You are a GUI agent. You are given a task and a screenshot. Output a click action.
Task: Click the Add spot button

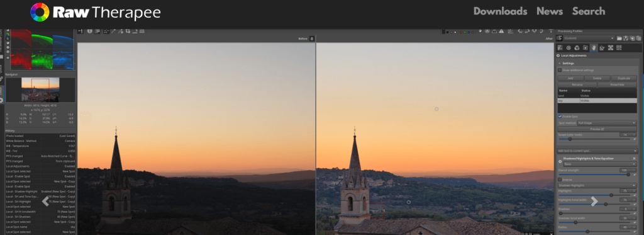(x=570, y=78)
